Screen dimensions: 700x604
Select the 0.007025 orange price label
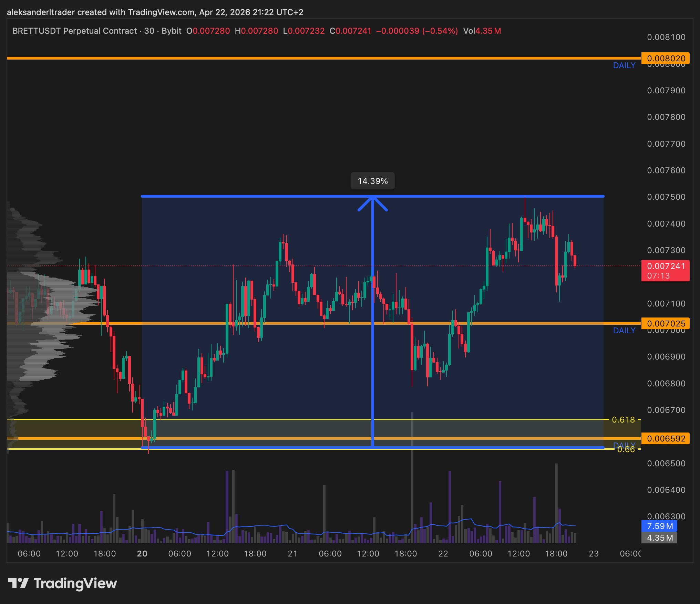click(x=665, y=323)
